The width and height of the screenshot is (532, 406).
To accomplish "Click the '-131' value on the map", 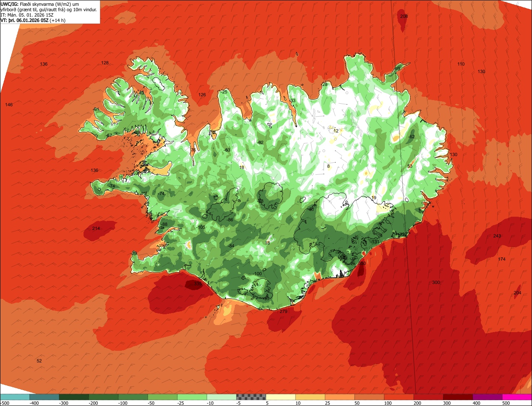I will tap(375, 242).
